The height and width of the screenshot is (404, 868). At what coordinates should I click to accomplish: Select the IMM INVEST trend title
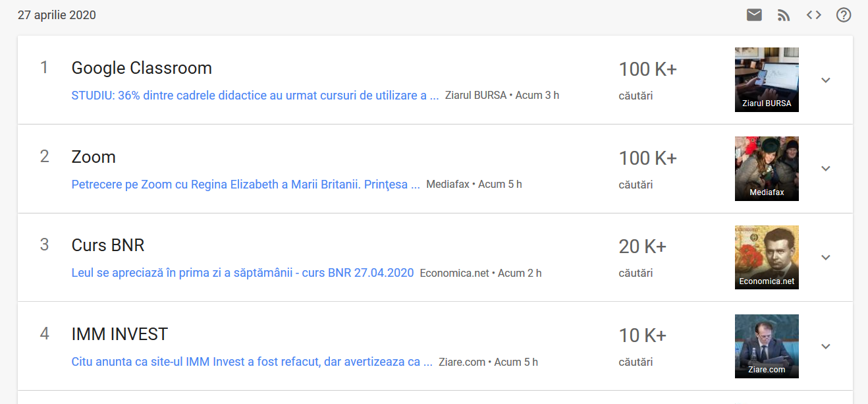(x=120, y=334)
